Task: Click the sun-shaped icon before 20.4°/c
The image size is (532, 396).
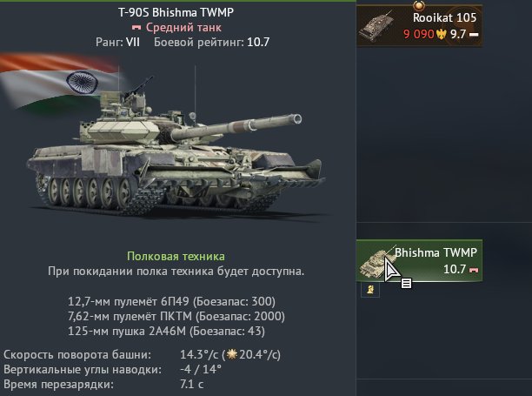Action: coord(232,354)
